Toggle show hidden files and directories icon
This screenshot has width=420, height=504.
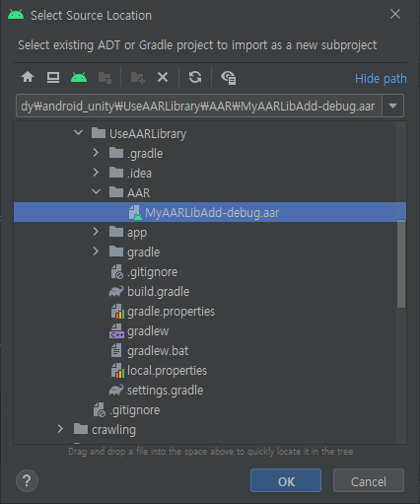point(229,78)
